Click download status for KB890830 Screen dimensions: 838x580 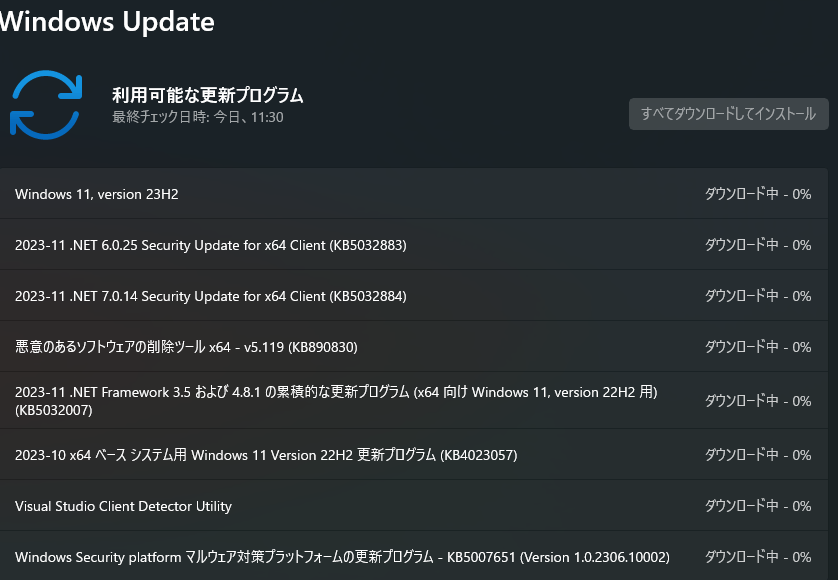pyautogui.click(x=758, y=346)
